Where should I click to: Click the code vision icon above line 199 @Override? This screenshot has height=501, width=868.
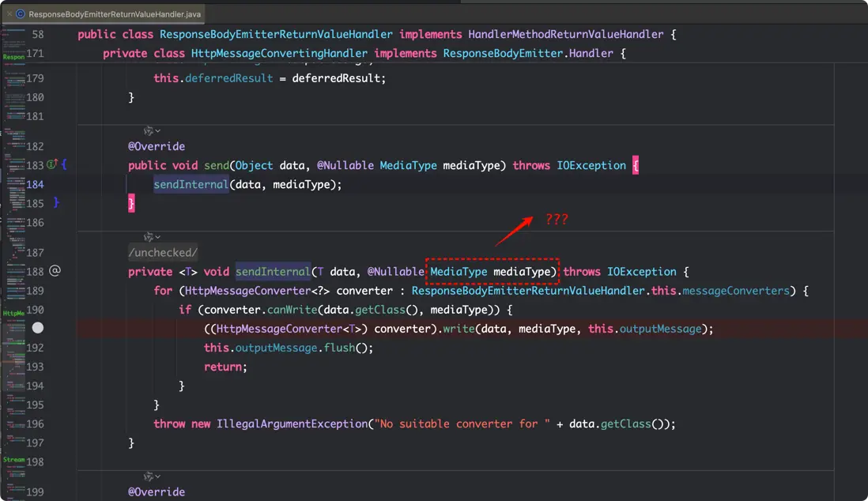pyautogui.click(x=148, y=476)
